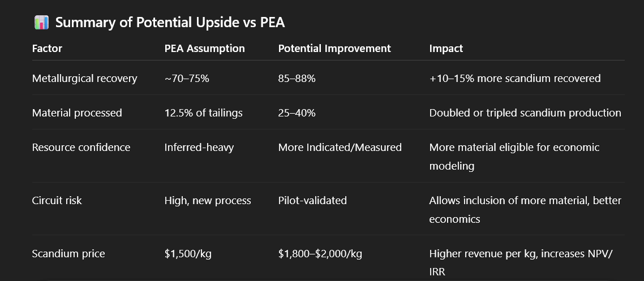Click the '85–88%' cell
644x281 pixels.
coord(297,79)
